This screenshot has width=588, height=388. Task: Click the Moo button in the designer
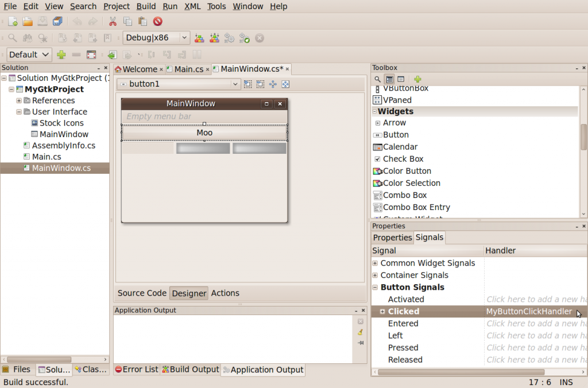pyautogui.click(x=204, y=133)
